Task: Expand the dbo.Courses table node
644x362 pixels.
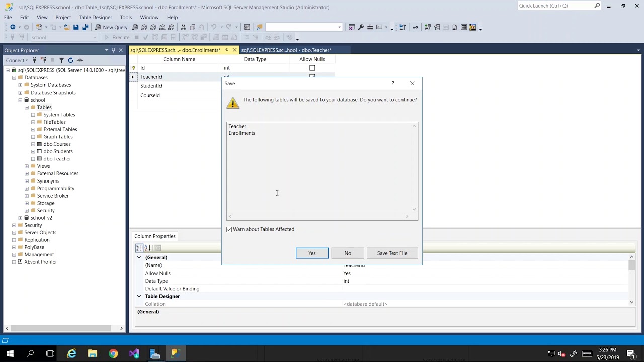Action: [x=33, y=144]
